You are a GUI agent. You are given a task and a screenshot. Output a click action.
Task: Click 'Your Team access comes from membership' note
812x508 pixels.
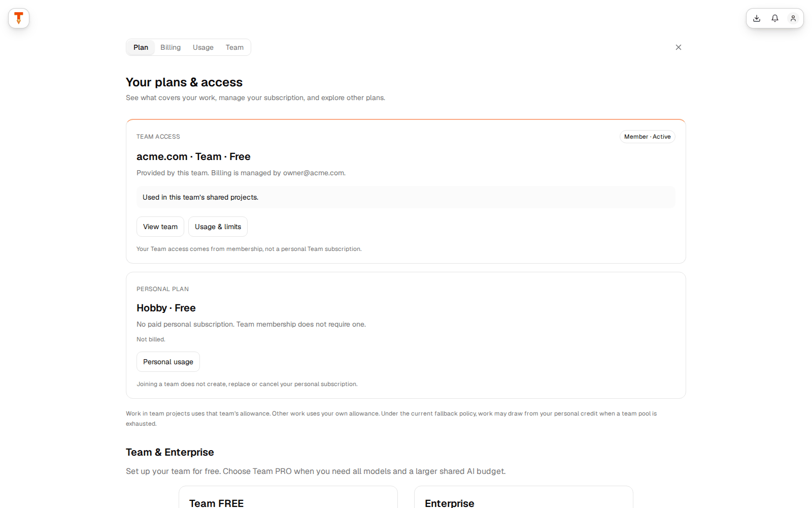click(249, 249)
